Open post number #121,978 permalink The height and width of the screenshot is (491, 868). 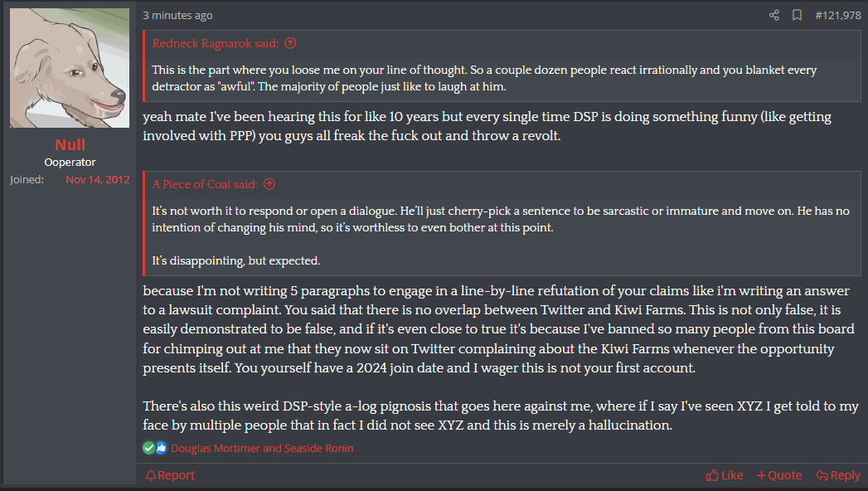pyautogui.click(x=837, y=15)
